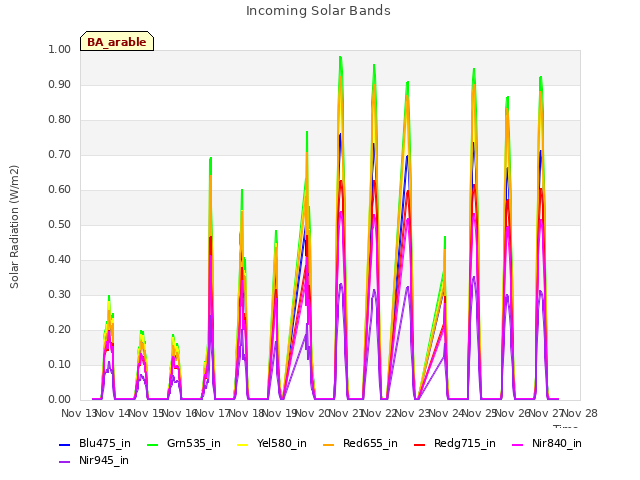This screenshot has width=640, height=480.
Task: Click the magenta Nir840_in legend swatch
Action: click(x=518, y=444)
